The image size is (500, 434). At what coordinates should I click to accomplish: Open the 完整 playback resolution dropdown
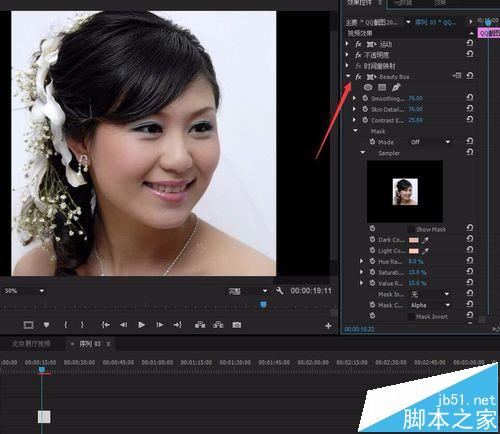pos(247,291)
